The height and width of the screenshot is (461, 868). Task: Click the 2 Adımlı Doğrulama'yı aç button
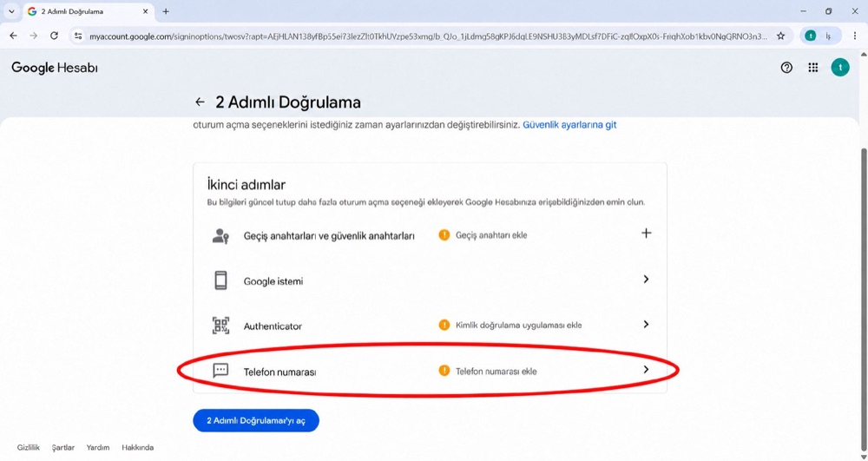[256, 420]
